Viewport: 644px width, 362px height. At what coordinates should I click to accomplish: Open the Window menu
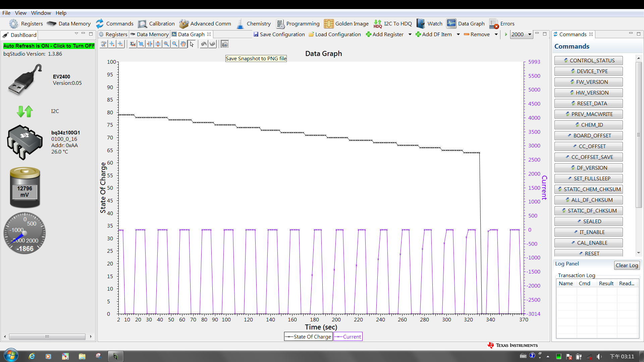coord(41,13)
